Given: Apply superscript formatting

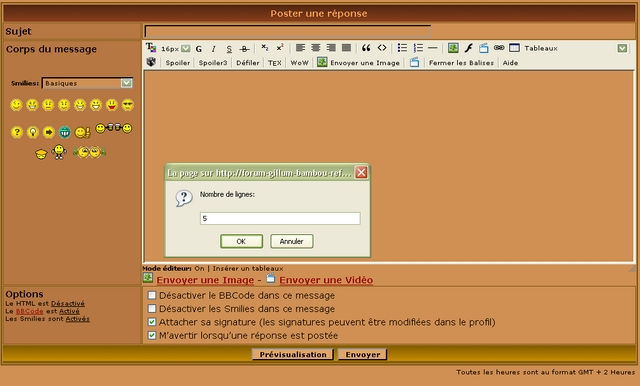Looking at the screenshot, I should click(x=280, y=48).
